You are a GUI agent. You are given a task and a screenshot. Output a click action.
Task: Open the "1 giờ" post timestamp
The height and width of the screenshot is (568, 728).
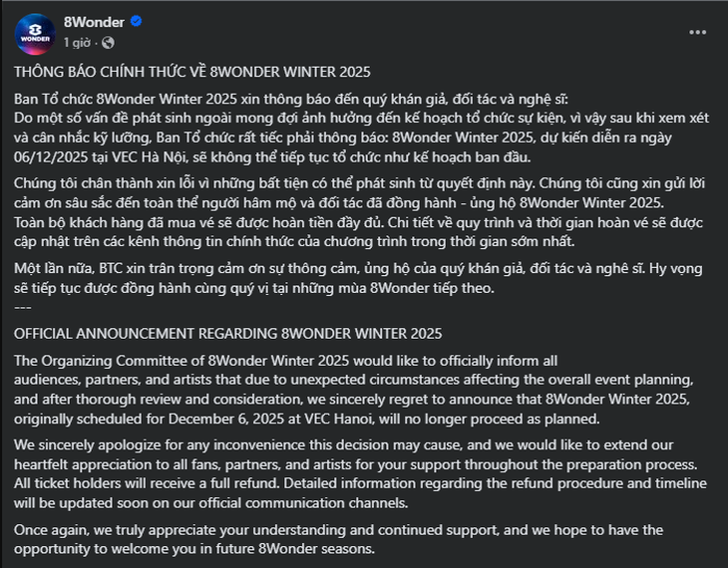tap(79, 43)
